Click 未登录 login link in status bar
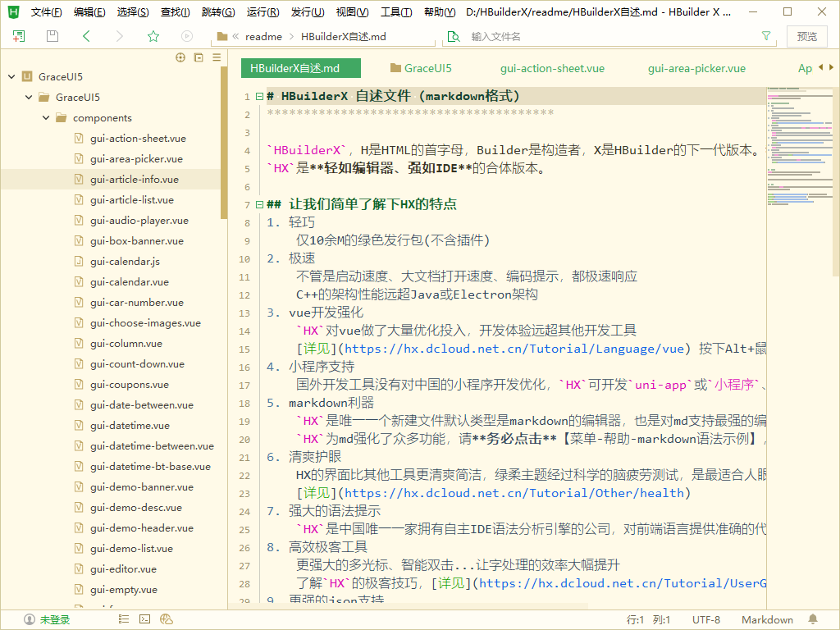The image size is (840, 630). (x=55, y=619)
